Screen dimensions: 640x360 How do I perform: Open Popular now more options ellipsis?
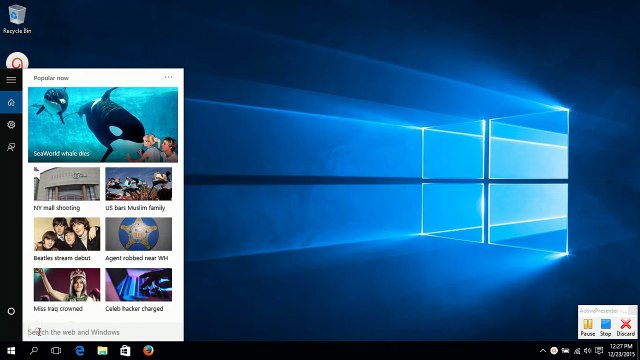(169, 77)
